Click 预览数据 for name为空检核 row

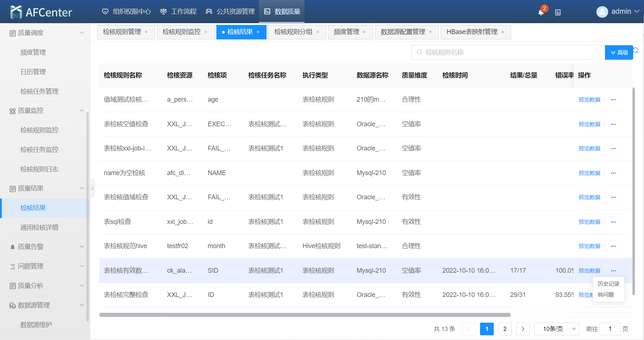[x=589, y=173]
